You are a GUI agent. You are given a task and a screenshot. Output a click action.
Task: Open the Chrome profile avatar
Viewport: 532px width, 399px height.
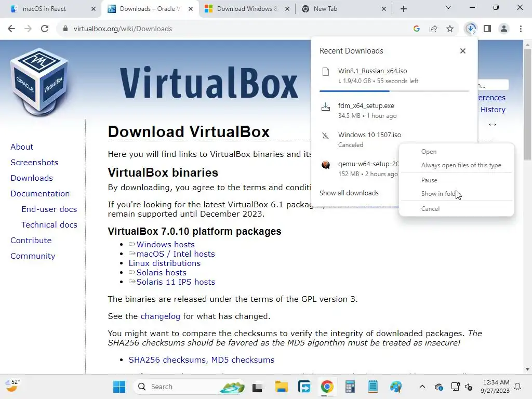(504, 29)
